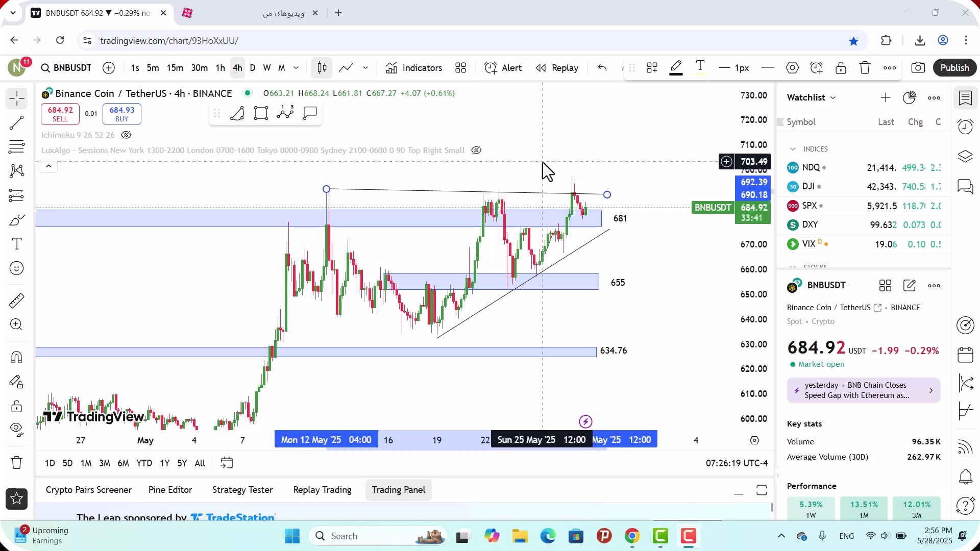Delete selected drawing from floating toolbar
Screen dimensions: 980x551
click(x=865, y=68)
